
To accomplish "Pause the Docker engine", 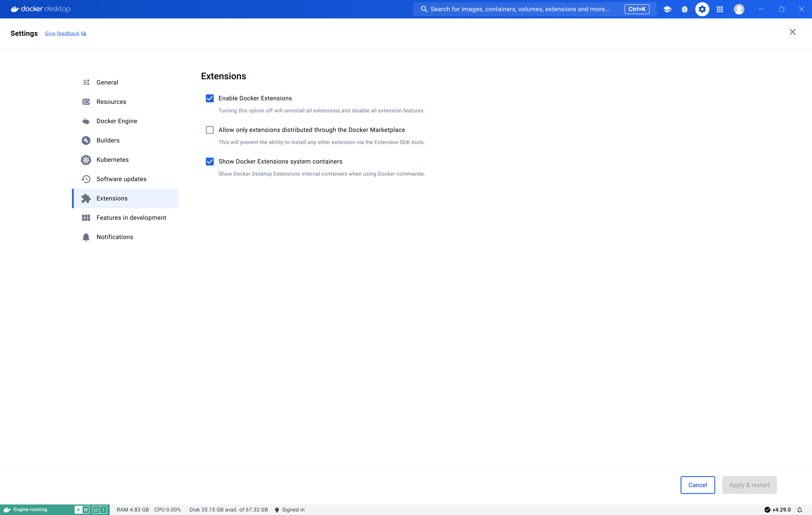I will tap(86, 510).
